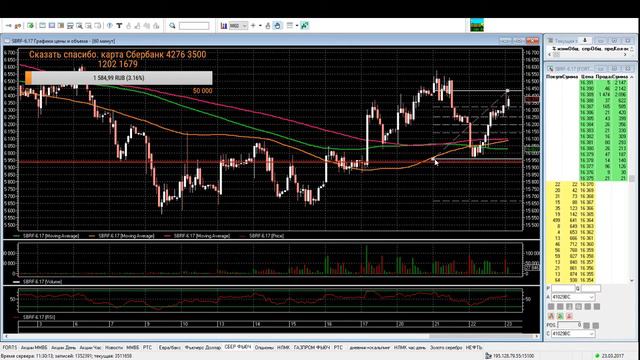Click the blue info circle toolbar icon
Viewport: 640px width, 360px height.
point(110,26)
